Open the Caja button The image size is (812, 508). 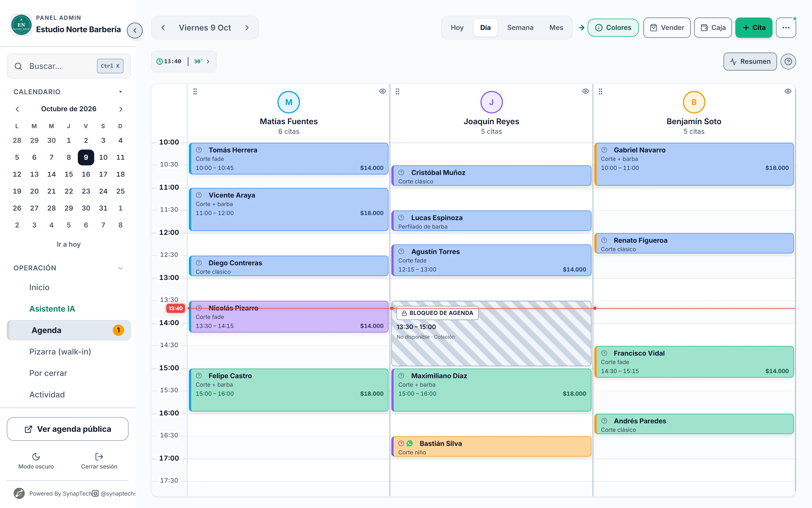713,28
